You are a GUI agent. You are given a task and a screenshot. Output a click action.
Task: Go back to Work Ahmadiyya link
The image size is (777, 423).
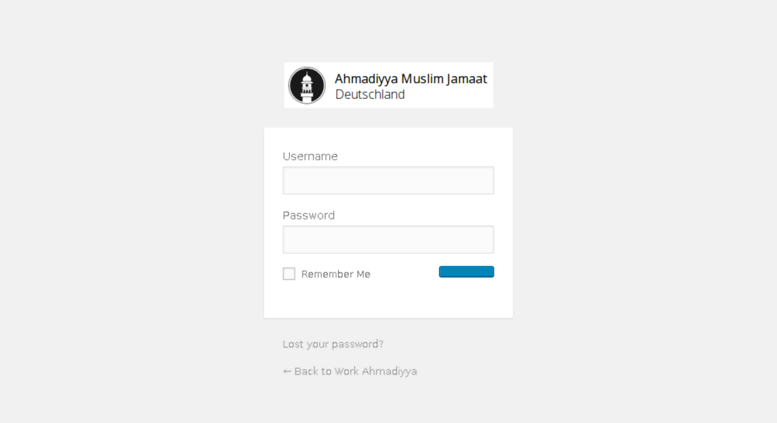pyautogui.click(x=350, y=371)
